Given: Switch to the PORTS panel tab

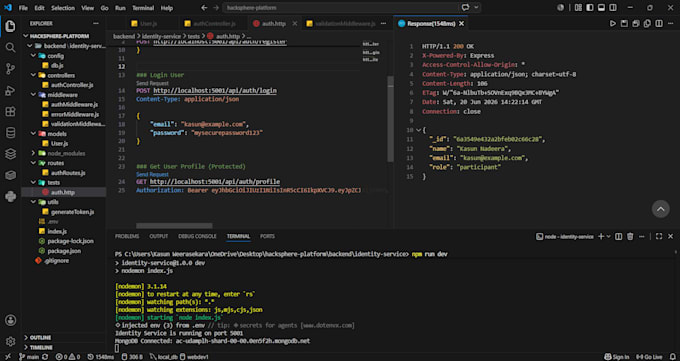Looking at the screenshot, I should (x=267, y=236).
